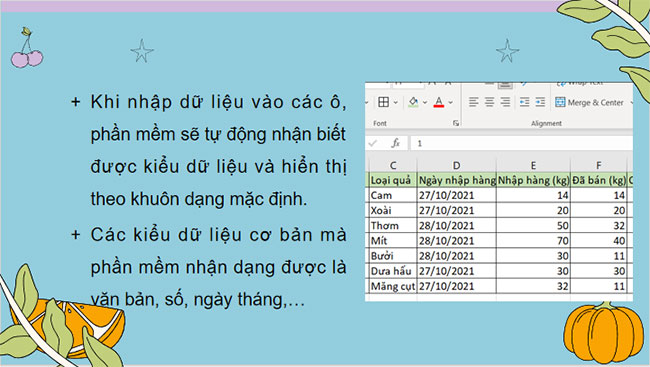The image size is (650, 367).
Task: Decrease the cell indent
Action: [524, 102]
